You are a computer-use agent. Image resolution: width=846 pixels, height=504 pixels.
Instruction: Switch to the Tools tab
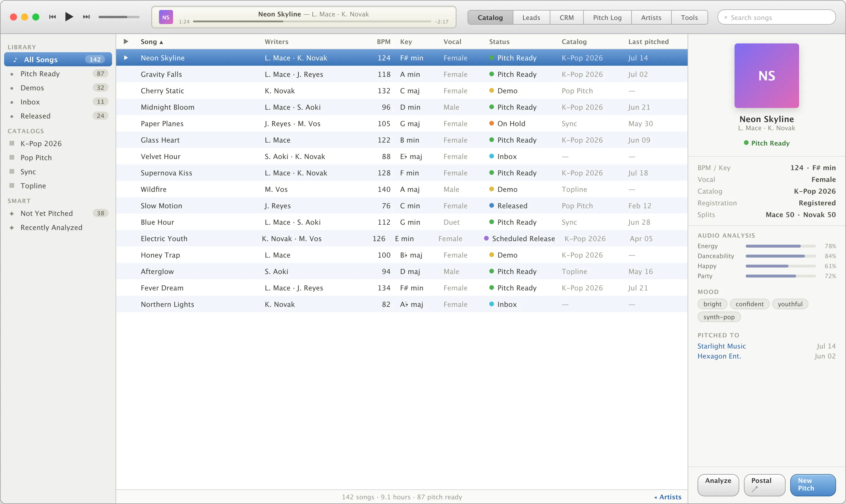(x=689, y=17)
